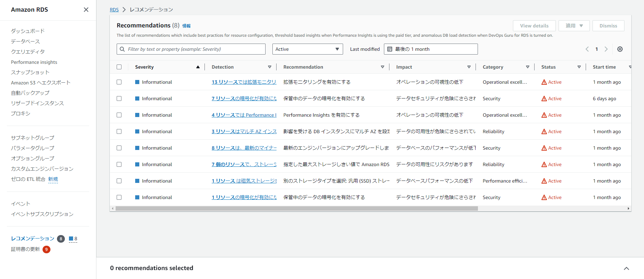Sort by Start time column arrow
Viewport: 644px width, 279px height.
click(x=630, y=67)
